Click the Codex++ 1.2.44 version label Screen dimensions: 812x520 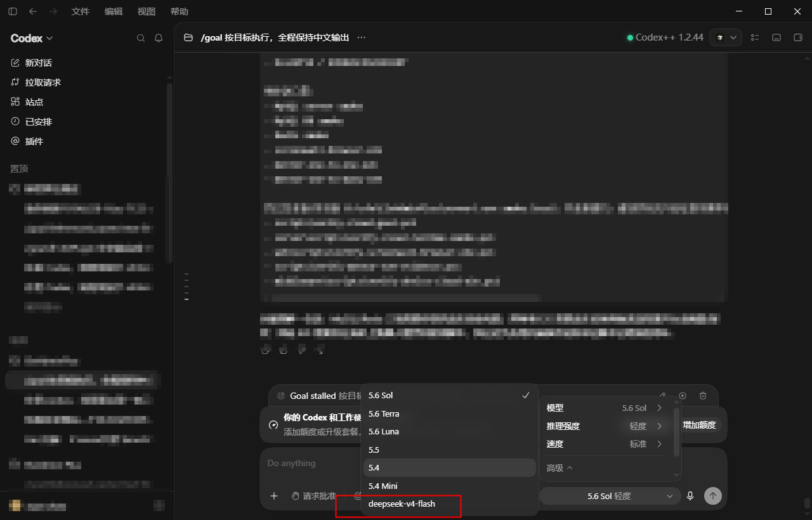(669, 37)
